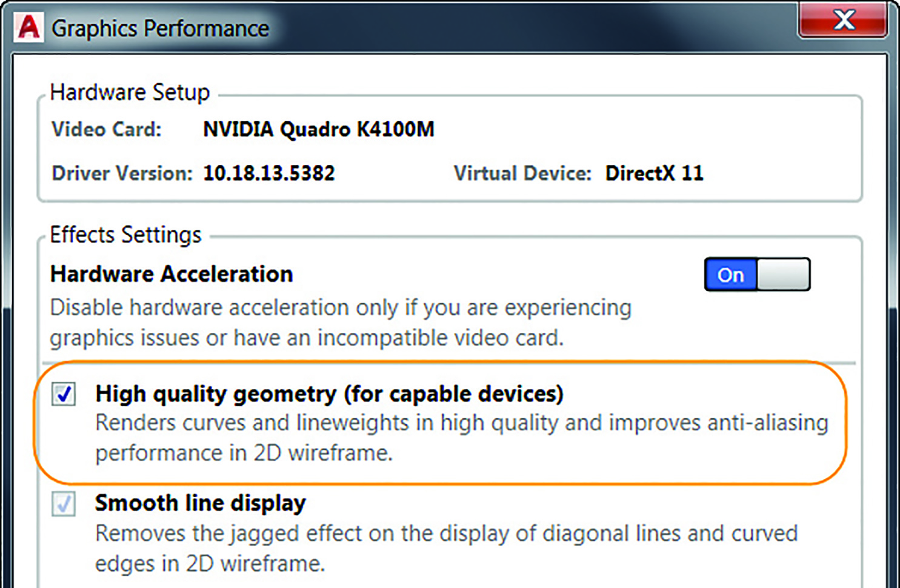The image size is (900, 588).
Task: Click the Graphics Performance window title
Action: [160, 28]
